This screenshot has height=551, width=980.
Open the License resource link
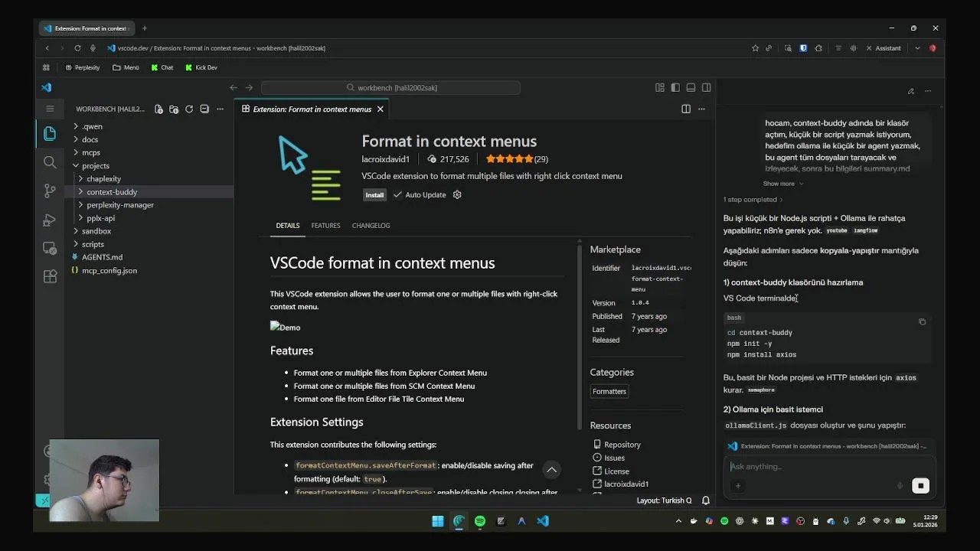pyautogui.click(x=611, y=471)
